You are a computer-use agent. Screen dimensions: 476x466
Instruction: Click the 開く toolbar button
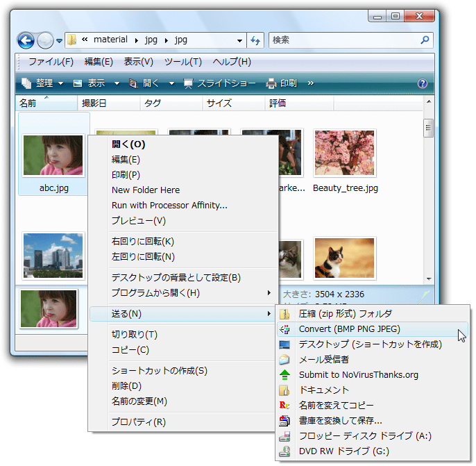click(145, 83)
